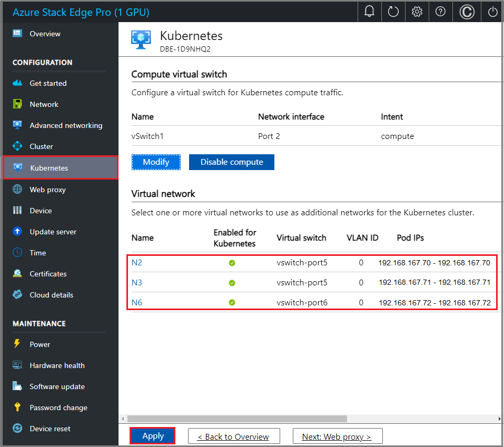
Task: Click the N3 enabled status checkmark
Action: click(232, 283)
